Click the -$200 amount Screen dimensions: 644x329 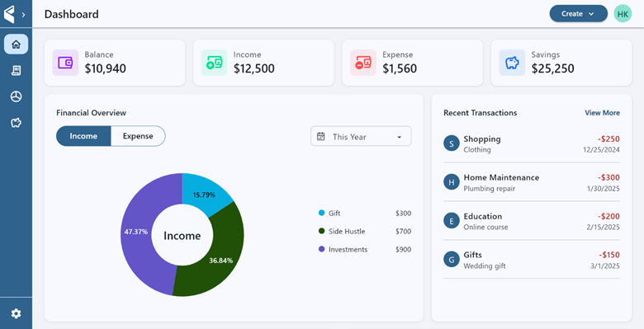click(608, 216)
